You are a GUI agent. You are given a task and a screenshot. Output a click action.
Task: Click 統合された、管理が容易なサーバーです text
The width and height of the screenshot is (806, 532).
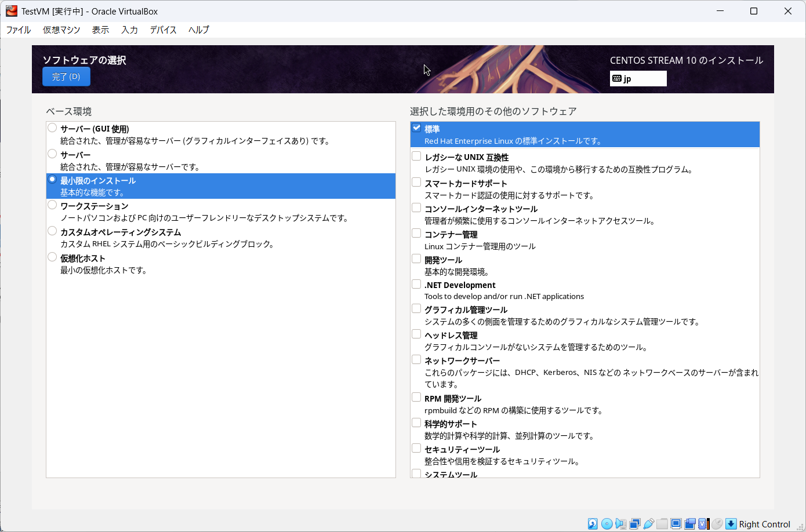(x=130, y=167)
